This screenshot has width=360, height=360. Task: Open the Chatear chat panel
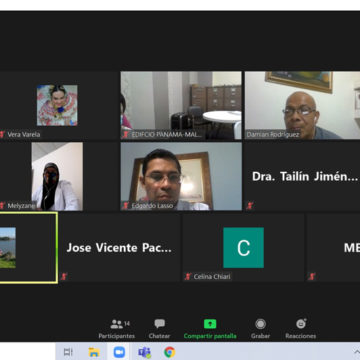click(159, 329)
